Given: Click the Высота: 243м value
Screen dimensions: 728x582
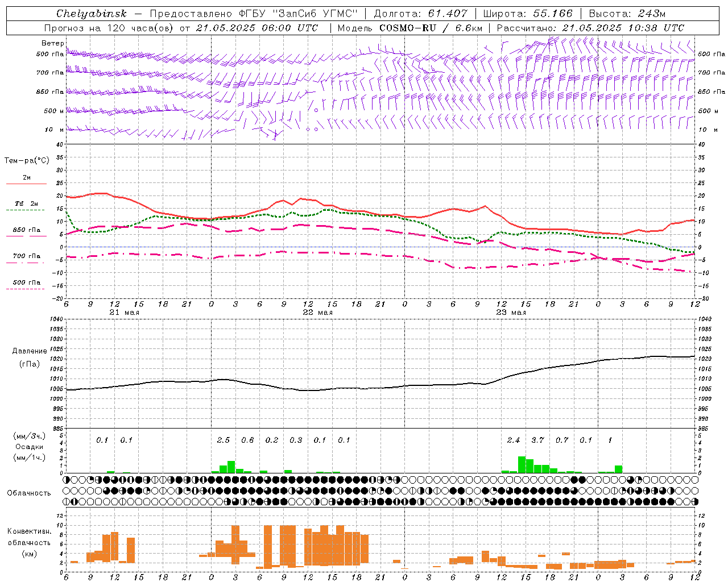Looking at the screenshot, I should [x=627, y=14].
